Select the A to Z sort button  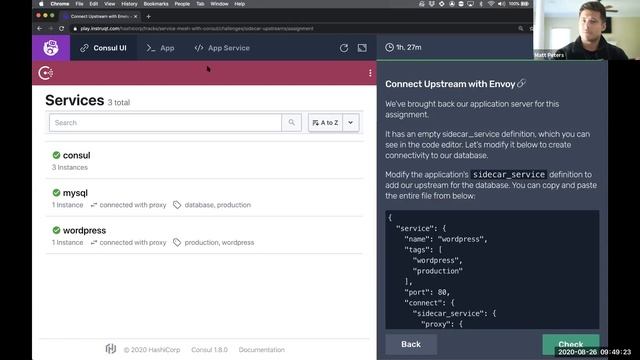(x=325, y=122)
